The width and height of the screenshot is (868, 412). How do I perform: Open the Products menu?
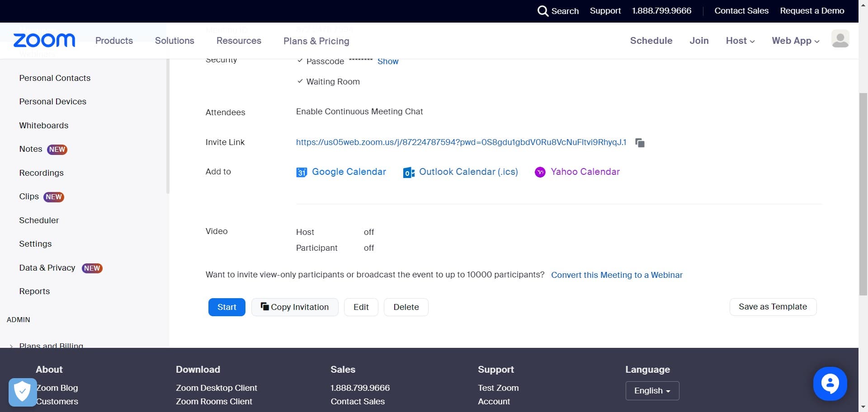[114, 41]
